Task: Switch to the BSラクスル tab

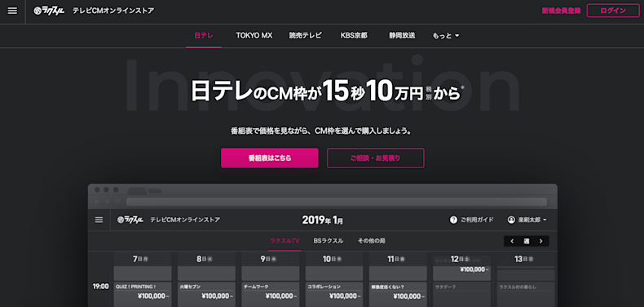Action: [x=329, y=241]
